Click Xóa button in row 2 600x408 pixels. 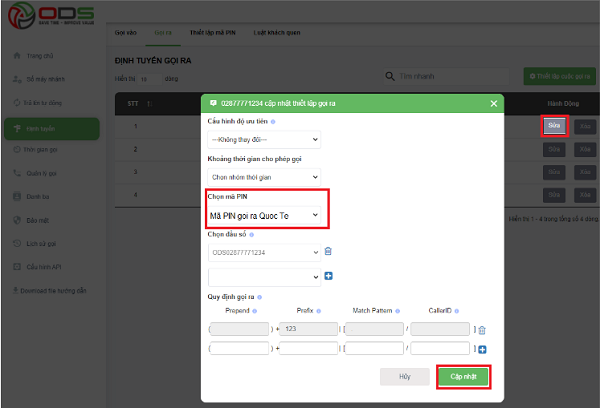pyautogui.click(x=585, y=150)
